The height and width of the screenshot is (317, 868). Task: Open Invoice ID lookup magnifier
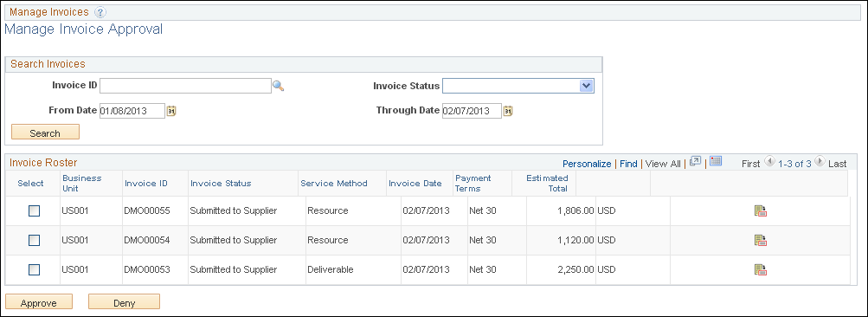(279, 86)
